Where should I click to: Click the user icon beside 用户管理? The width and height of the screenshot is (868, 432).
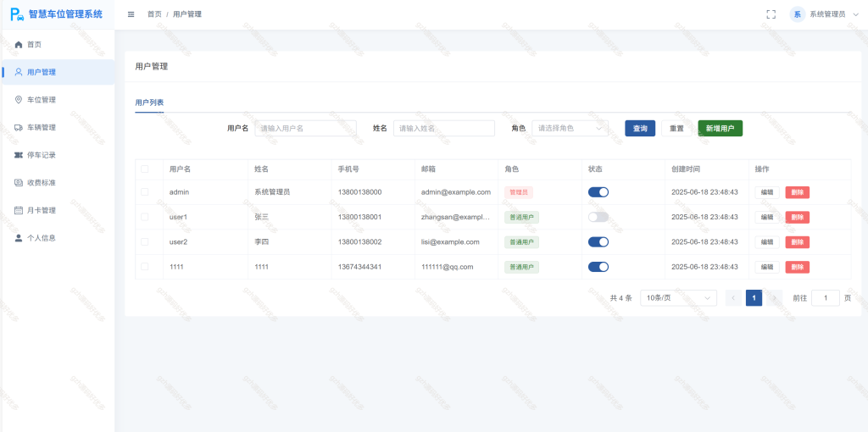point(19,72)
